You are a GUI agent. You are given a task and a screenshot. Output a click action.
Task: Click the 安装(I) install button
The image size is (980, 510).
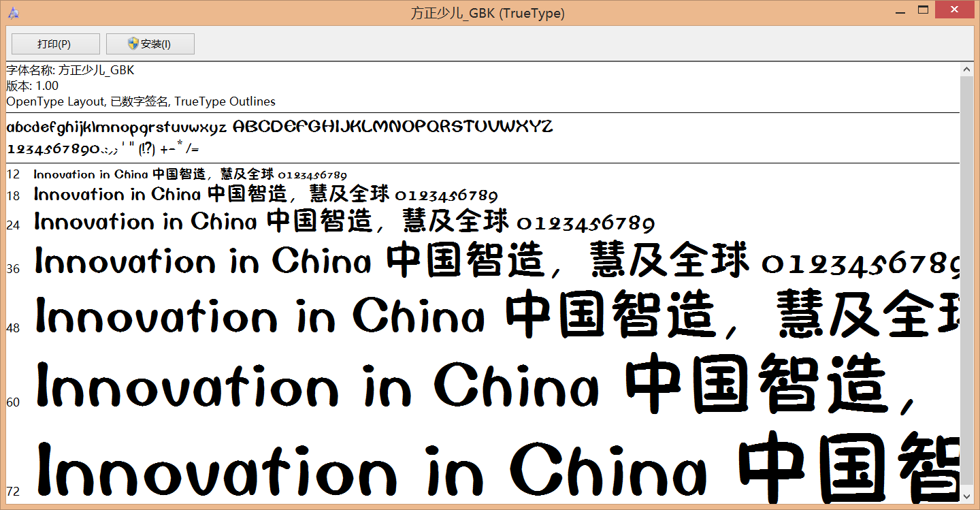click(150, 44)
